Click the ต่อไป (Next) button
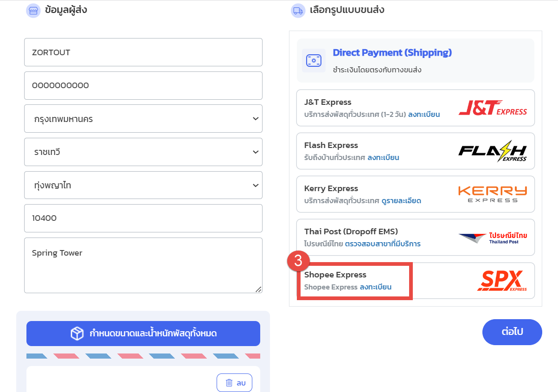Screen dimensions: 558x392 click(x=512, y=332)
